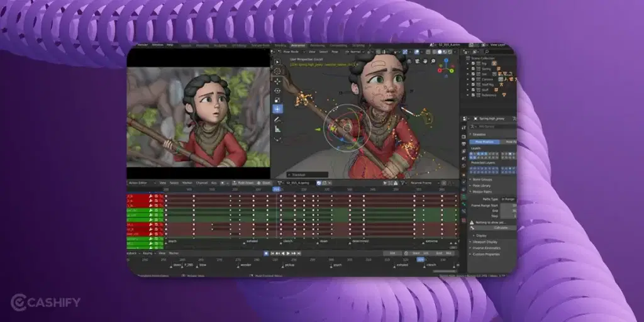This screenshot has height=322, width=644.
Task: Open the Armature data properties tab icon
Action: pyautogui.click(x=464, y=197)
